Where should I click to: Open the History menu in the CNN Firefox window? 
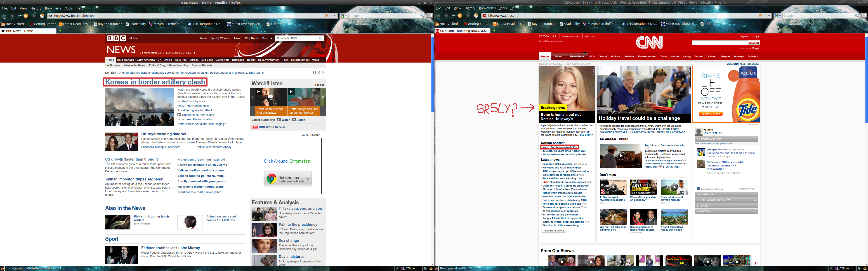(470, 8)
